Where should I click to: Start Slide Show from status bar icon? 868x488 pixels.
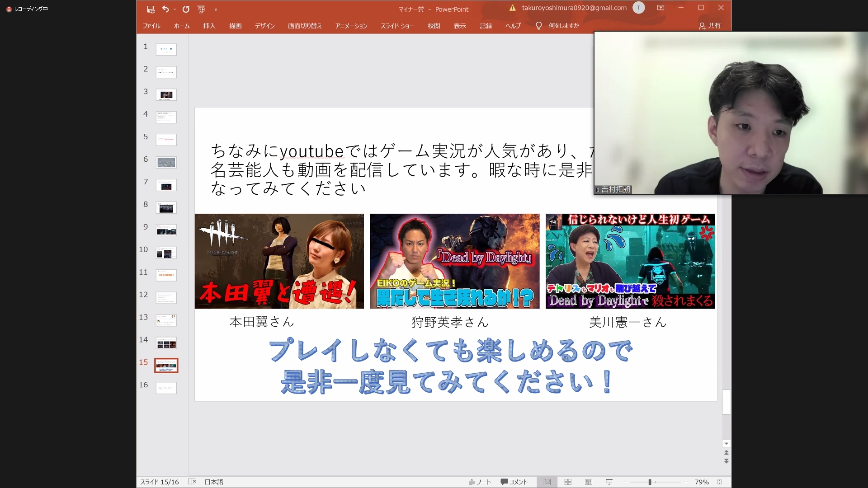[609, 482]
